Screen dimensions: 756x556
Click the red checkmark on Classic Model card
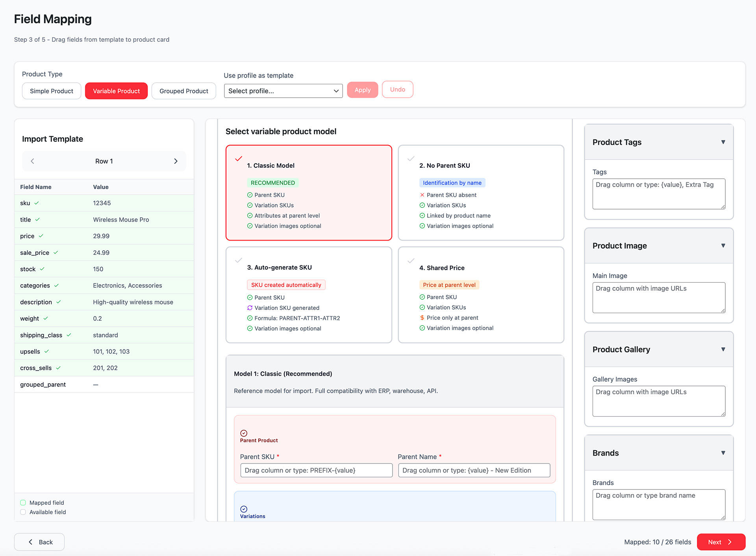pos(239,158)
